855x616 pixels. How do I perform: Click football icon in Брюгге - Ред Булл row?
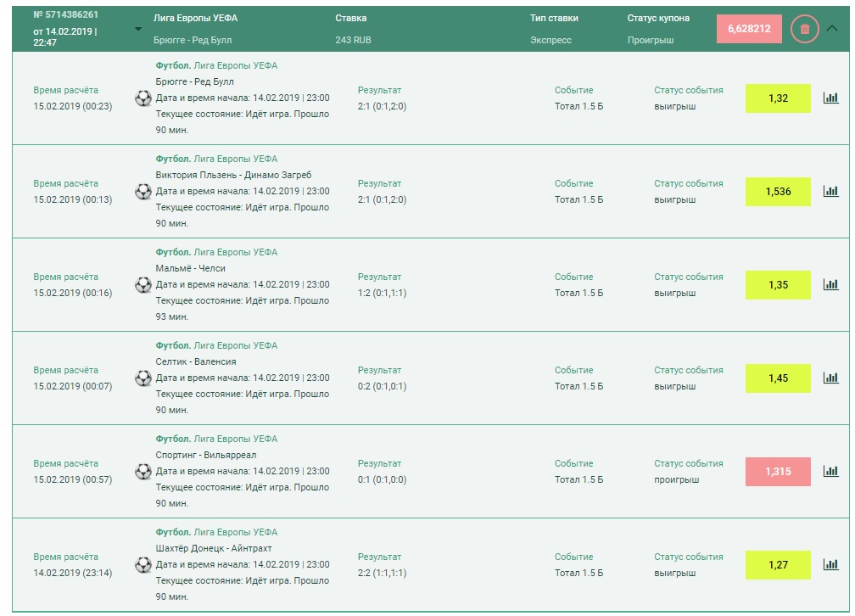point(143,98)
